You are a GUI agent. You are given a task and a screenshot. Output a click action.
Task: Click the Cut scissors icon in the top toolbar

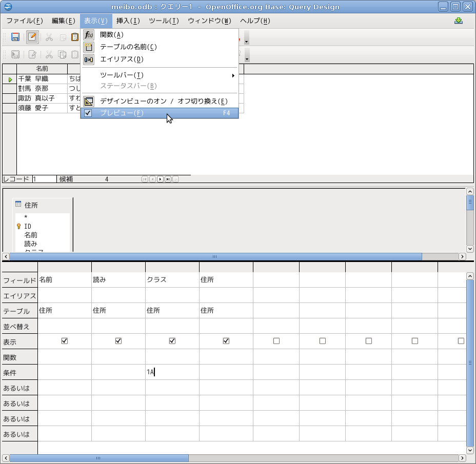49,37
